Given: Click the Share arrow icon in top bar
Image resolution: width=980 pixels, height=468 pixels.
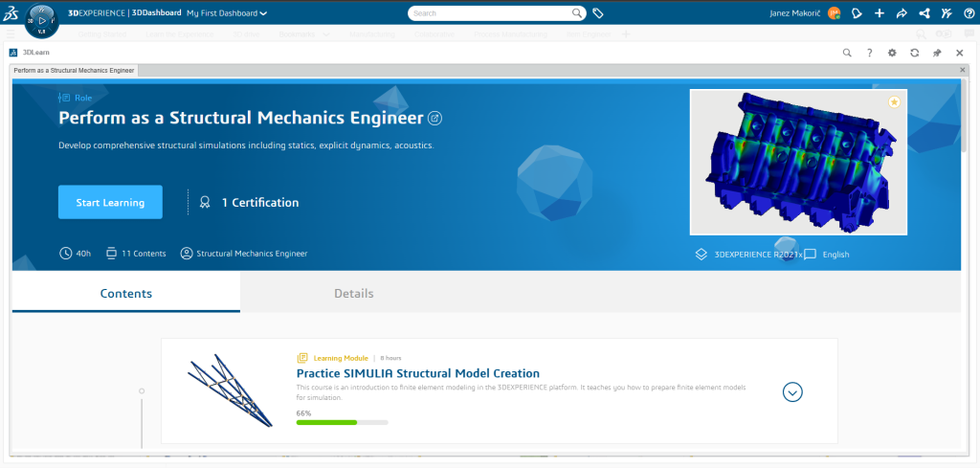Looking at the screenshot, I should [902, 13].
